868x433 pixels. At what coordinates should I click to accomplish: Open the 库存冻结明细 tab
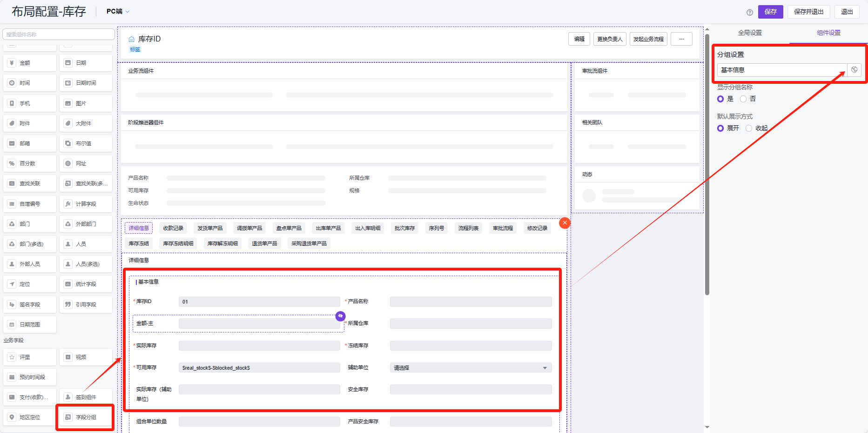(178, 244)
